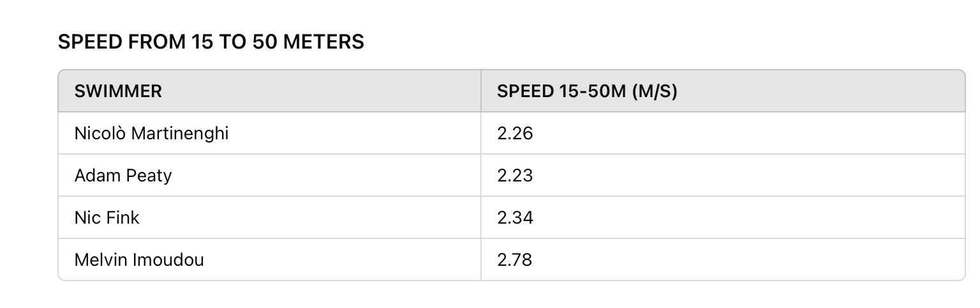
Task: Click the 2.26 speed value
Action: (515, 133)
